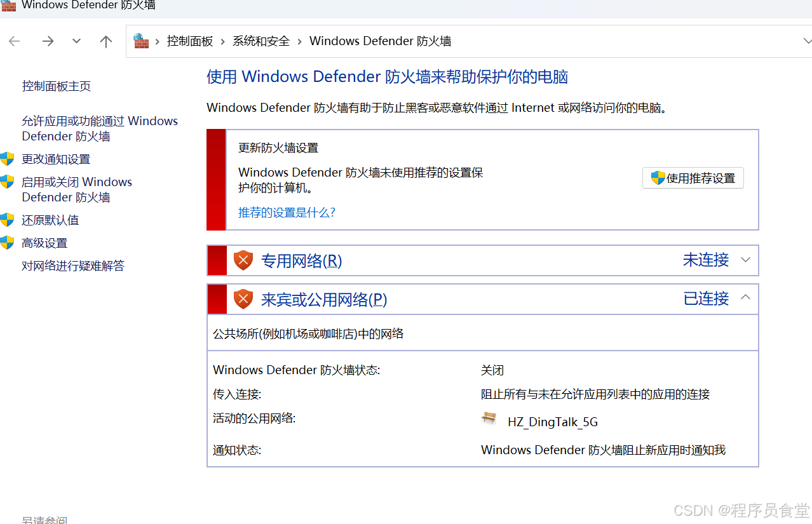Click firewall icon in the title bar
Image resolution: width=812 pixels, height=524 pixels.
[x=9, y=5]
